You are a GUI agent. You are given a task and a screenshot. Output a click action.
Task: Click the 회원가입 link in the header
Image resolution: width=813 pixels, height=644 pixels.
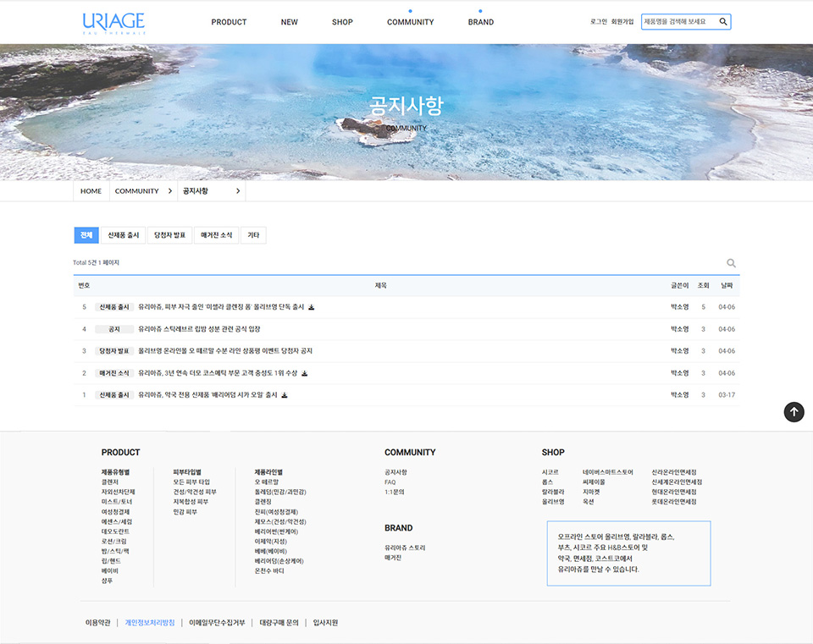click(x=622, y=22)
